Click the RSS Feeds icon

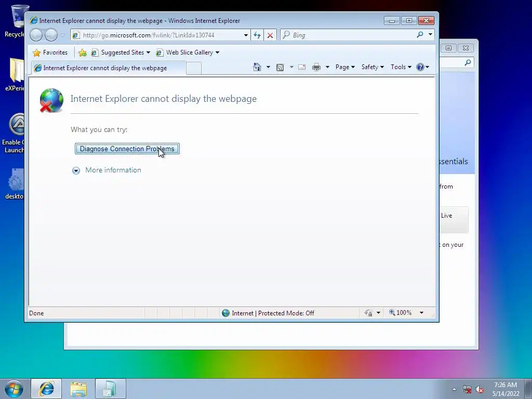(x=280, y=67)
